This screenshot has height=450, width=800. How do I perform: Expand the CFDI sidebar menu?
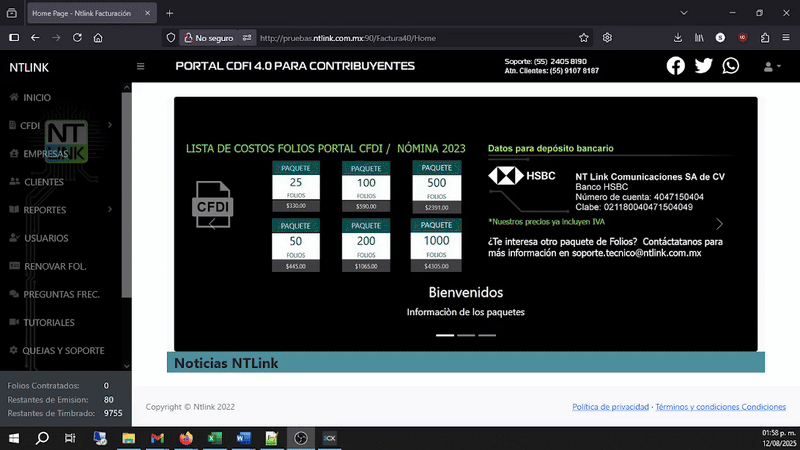point(60,126)
